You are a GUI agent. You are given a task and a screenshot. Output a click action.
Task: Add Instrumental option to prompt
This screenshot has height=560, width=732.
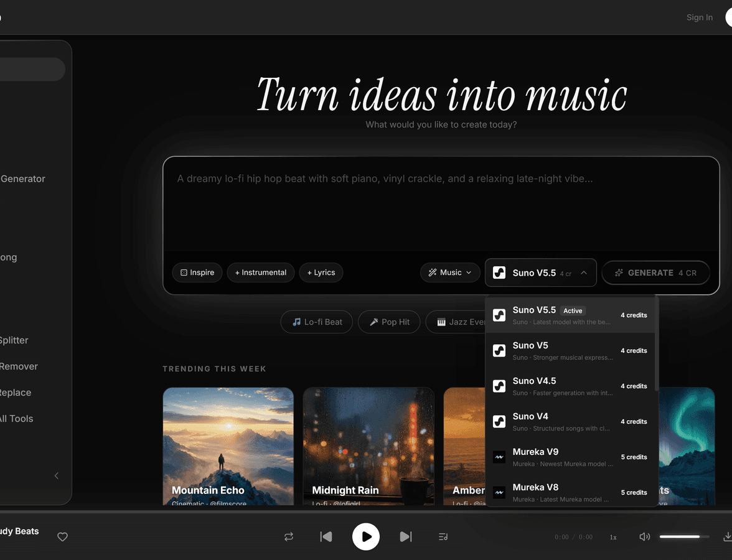pyautogui.click(x=260, y=273)
